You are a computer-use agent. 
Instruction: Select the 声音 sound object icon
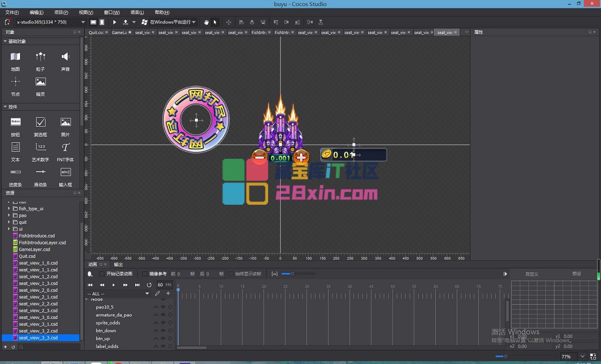tap(66, 57)
